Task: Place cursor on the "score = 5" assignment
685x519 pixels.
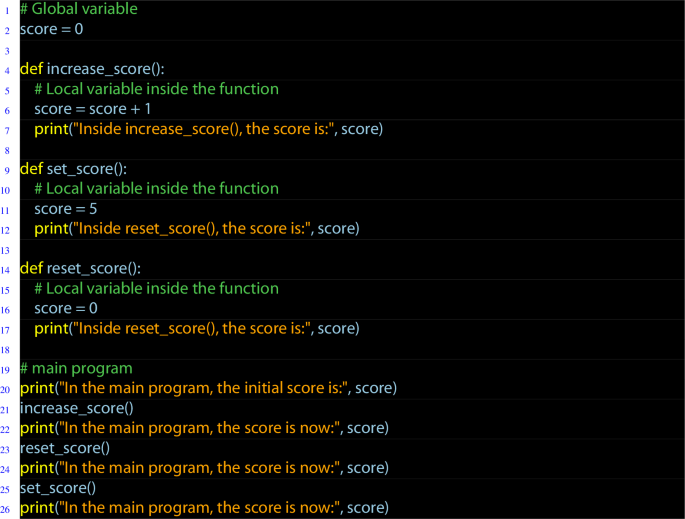Action: (x=65, y=209)
